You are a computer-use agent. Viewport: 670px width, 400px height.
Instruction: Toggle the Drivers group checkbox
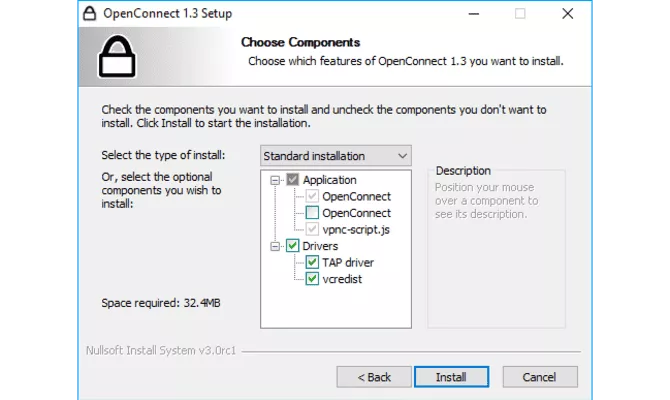click(293, 246)
